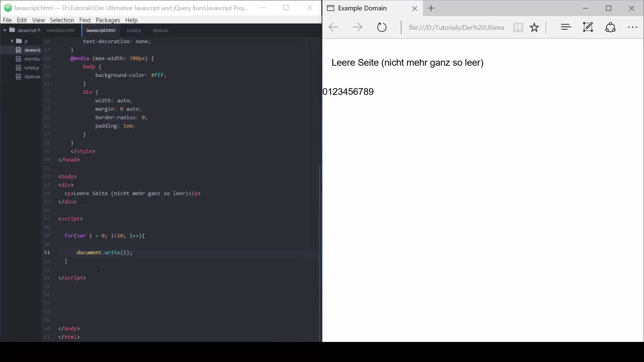Screen dimensions: 644x362
Task: Maximize the Atom editor window
Action: pos(286,8)
